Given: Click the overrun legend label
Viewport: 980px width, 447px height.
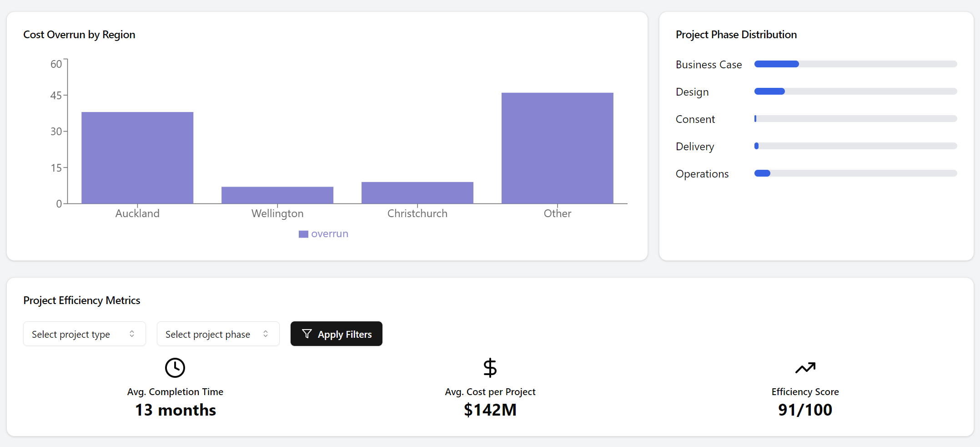Looking at the screenshot, I should coord(330,234).
